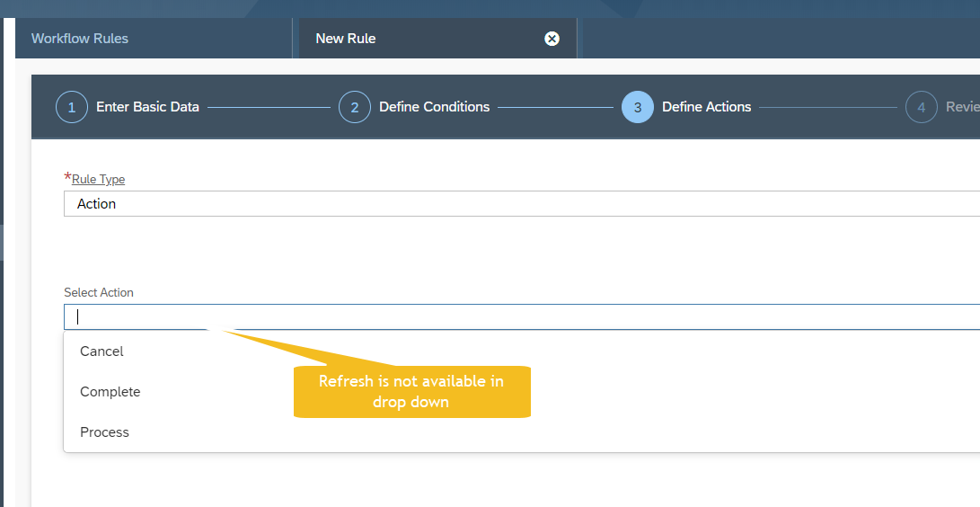Screen dimensions: 980x507
Task: Select step 3 circle
Action: coord(638,107)
